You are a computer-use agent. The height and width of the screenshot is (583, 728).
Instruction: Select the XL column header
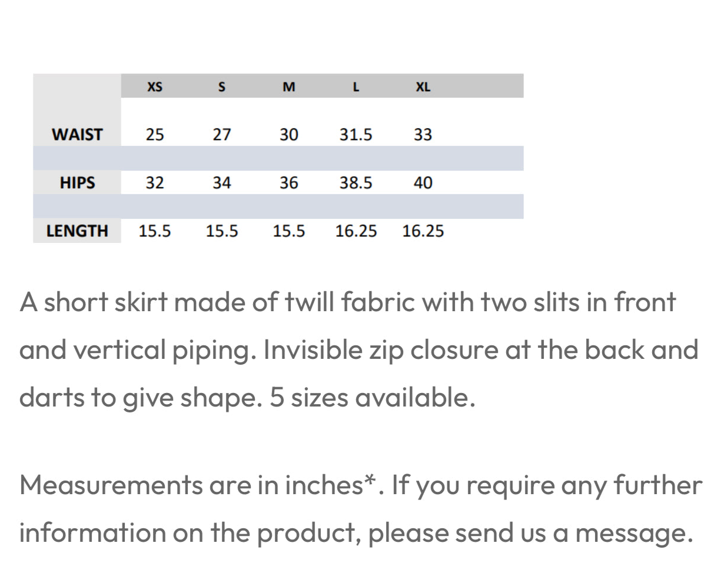(x=423, y=87)
